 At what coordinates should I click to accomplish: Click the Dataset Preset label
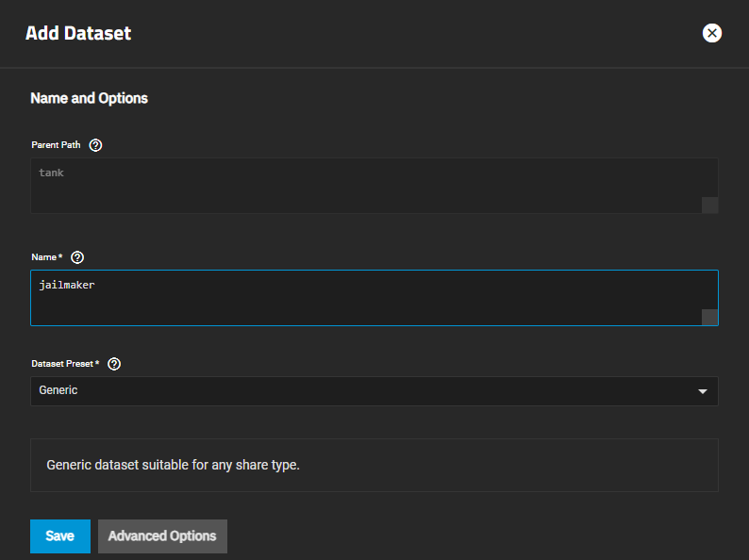(62, 364)
